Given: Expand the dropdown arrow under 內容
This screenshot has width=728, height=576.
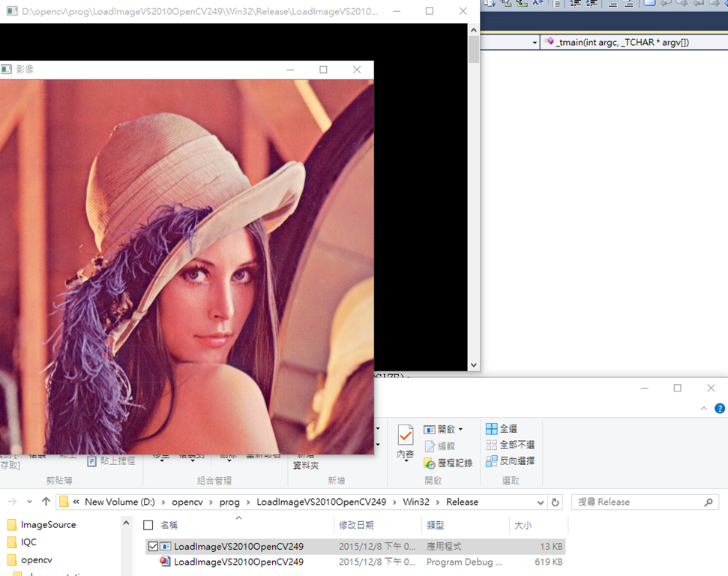Looking at the screenshot, I should coord(406,460).
